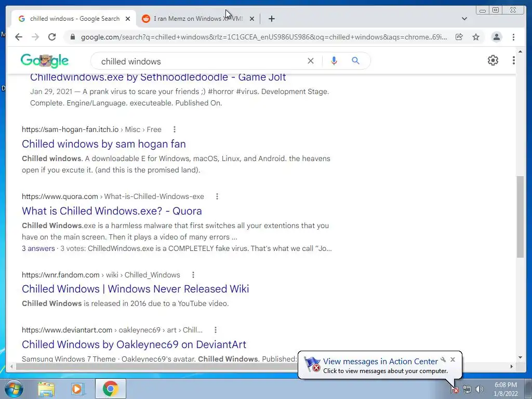Click the horizontal scroll left arrow
The width and height of the screenshot is (532, 399).
click(11, 366)
